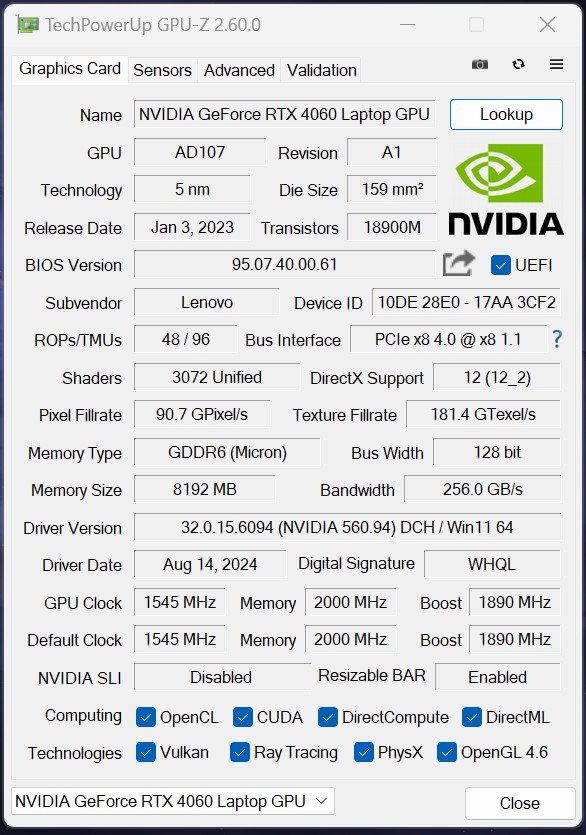Click the Lookup button
Viewport: 586px width, 835px height.
[506, 114]
